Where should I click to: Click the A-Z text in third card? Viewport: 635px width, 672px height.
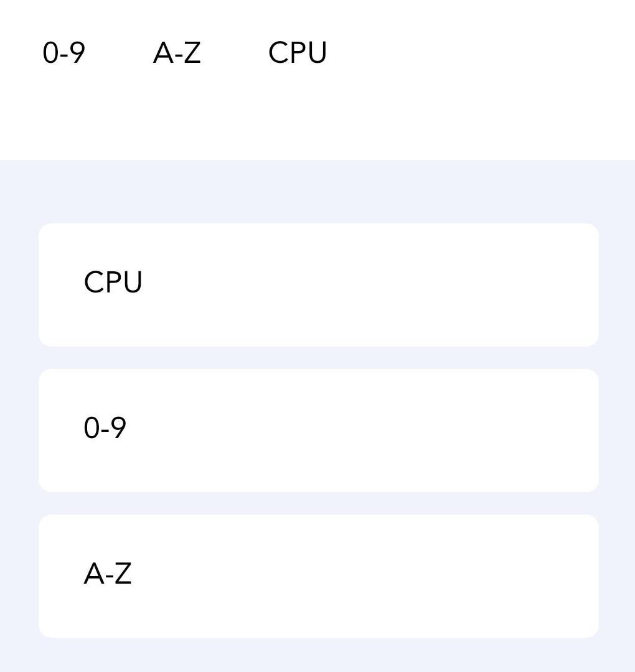pyautogui.click(x=108, y=574)
